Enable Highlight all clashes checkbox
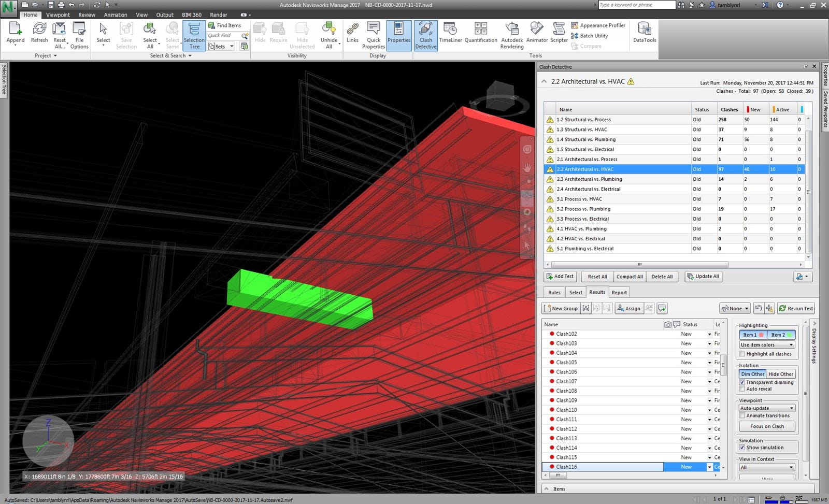Viewport: 829px width, 504px height. point(742,354)
